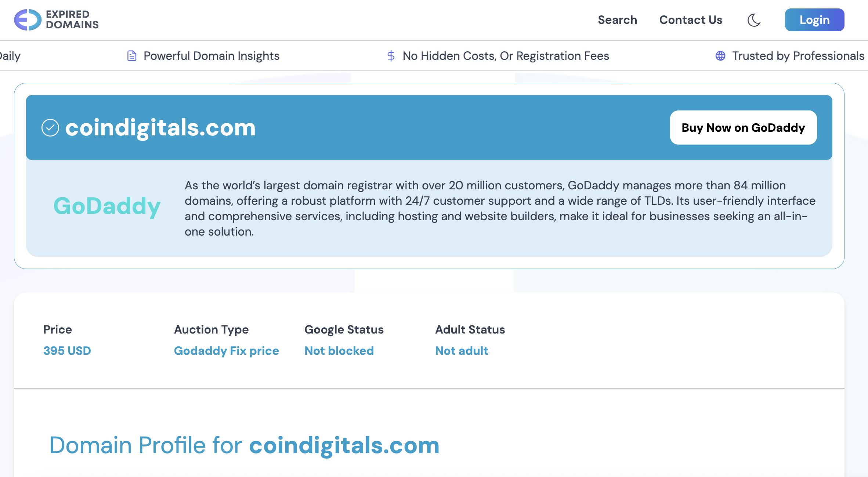Click the GoDaddy logo text
The image size is (868, 477).
[107, 206]
